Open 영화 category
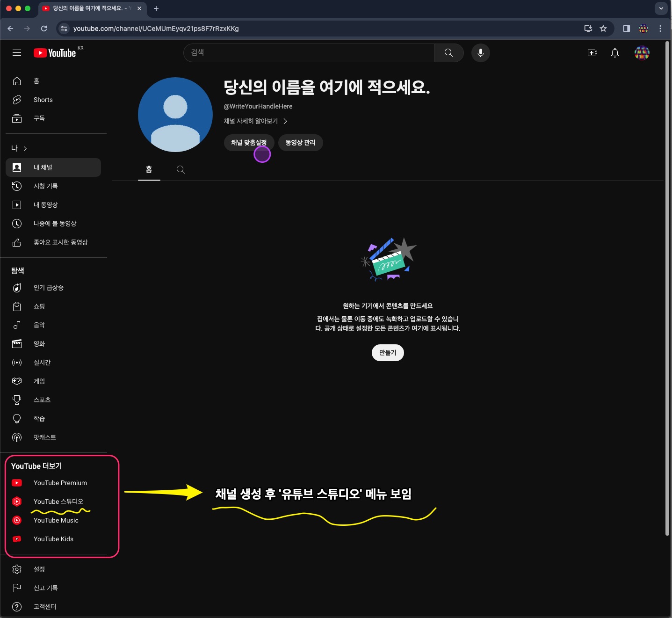Viewport: 672px width, 618px height. point(53,344)
